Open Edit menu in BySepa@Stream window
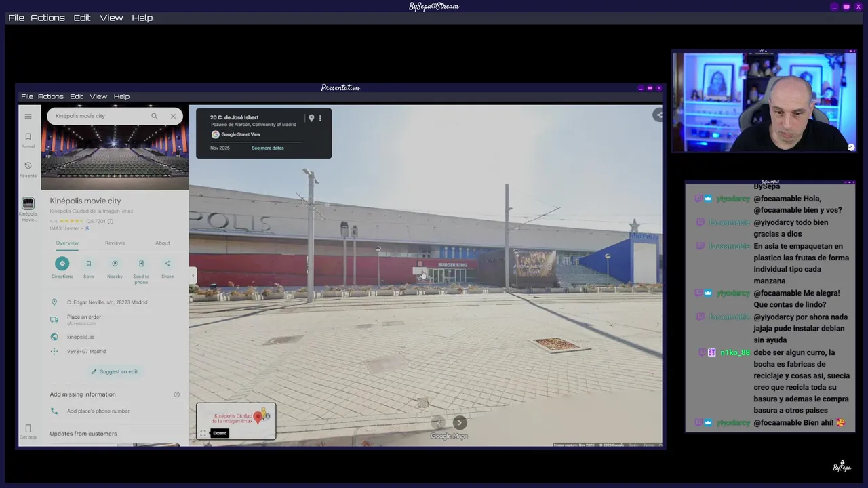Image resolution: width=868 pixels, height=488 pixels. click(x=82, y=18)
